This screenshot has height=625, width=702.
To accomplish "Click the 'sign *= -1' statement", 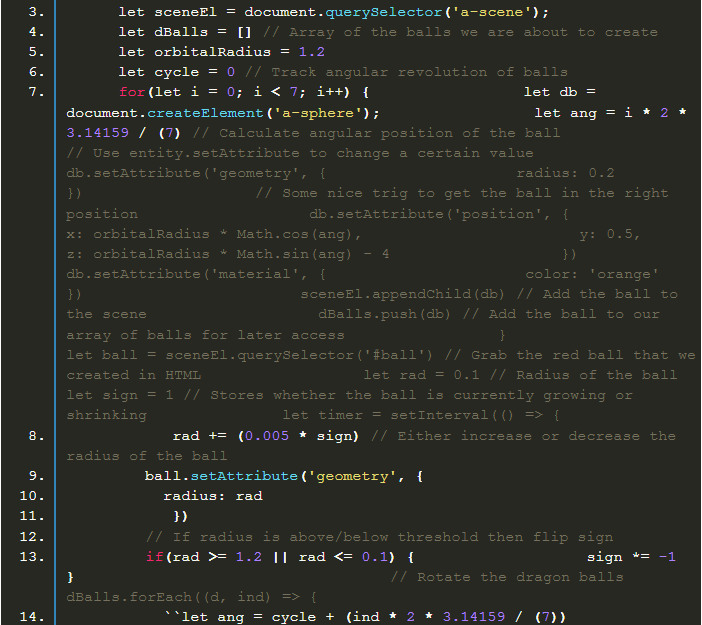I will [x=631, y=557].
